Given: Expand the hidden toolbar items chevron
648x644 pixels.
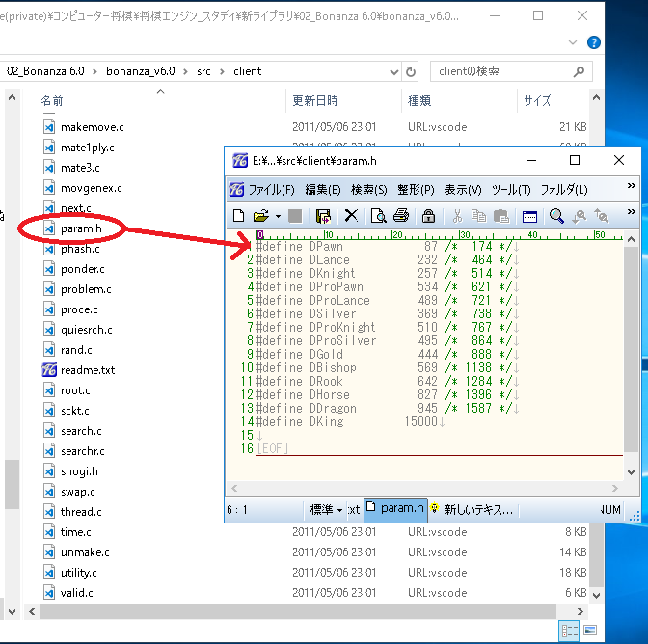Looking at the screenshot, I should tap(631, 212).
